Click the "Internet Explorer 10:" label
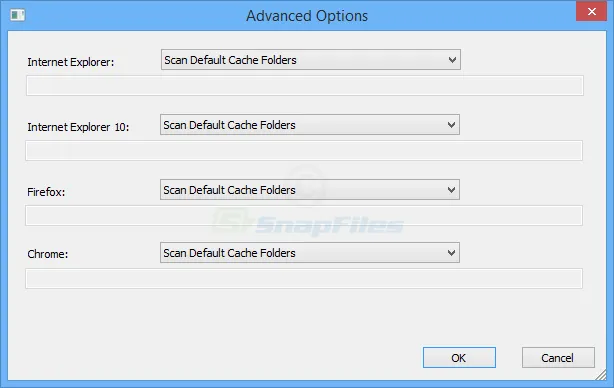The height and width of the screenshot is (388, 614). tap(78, 127)
